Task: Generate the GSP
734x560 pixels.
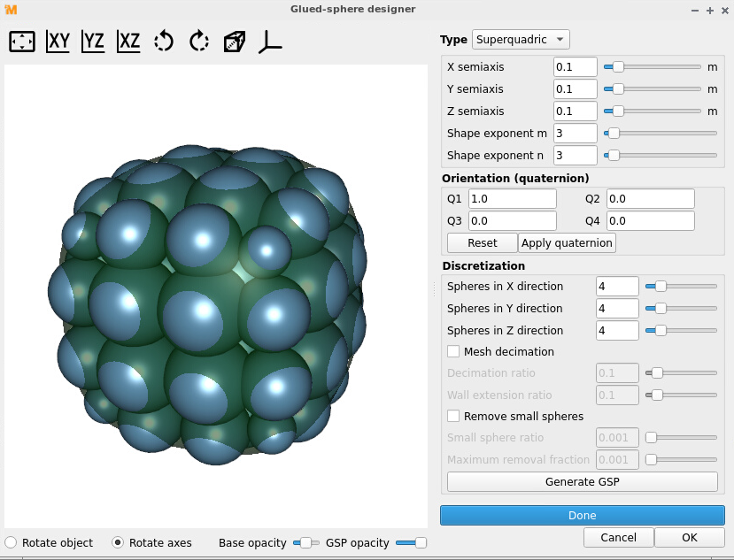Action: [x=582, y=481]
